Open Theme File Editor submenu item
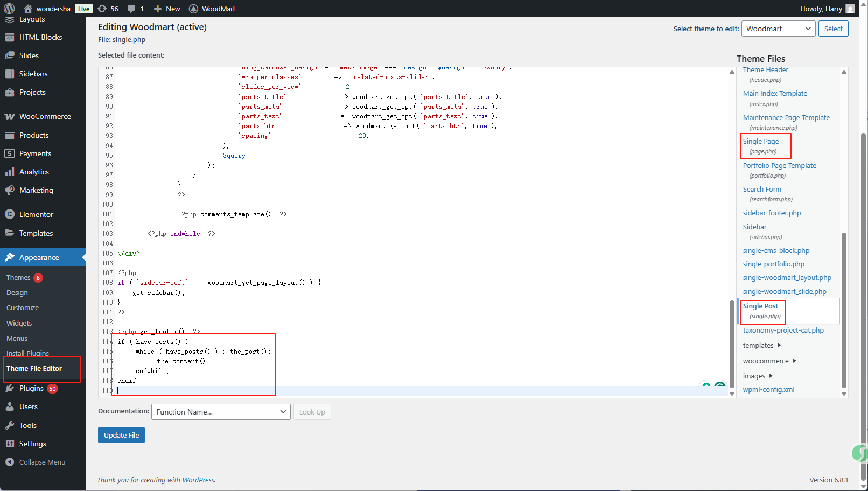 coord(34,368)
